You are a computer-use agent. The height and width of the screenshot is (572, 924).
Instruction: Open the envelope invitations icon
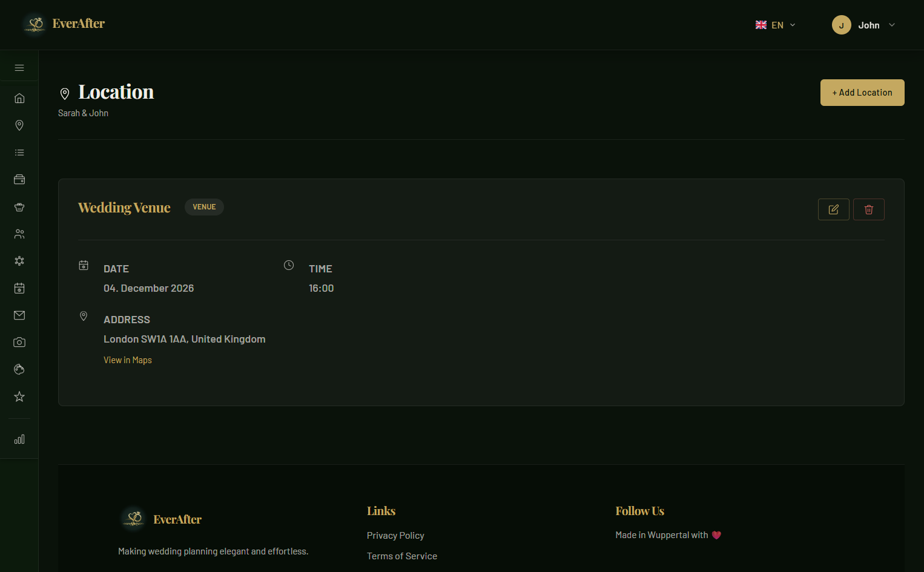click(19, 315)
